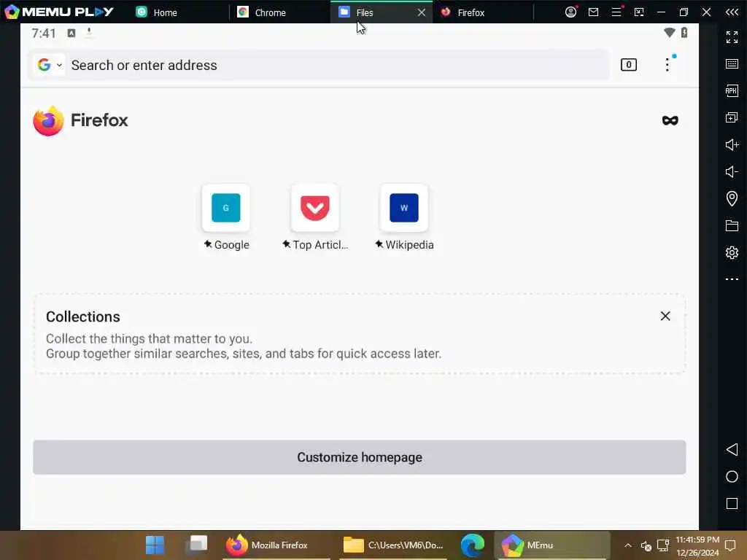The width and height of the screenshot is (747, 560).
Task: Open the GPS location tool
Action: [732, 198]
